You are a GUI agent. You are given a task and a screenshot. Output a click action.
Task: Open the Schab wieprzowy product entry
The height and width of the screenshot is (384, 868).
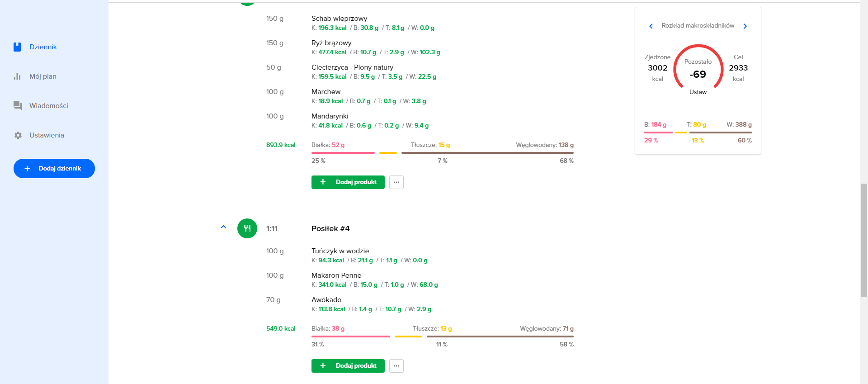(x=339, y=19)
